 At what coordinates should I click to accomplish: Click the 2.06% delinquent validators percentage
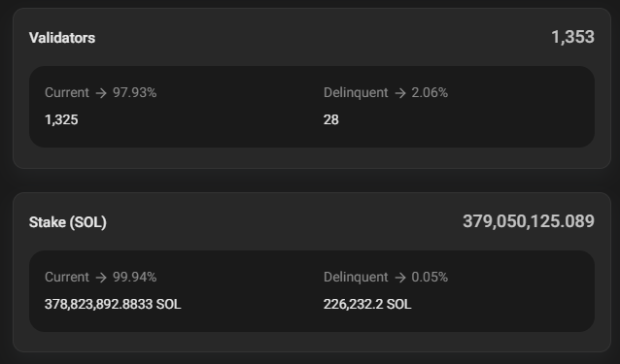430,93
